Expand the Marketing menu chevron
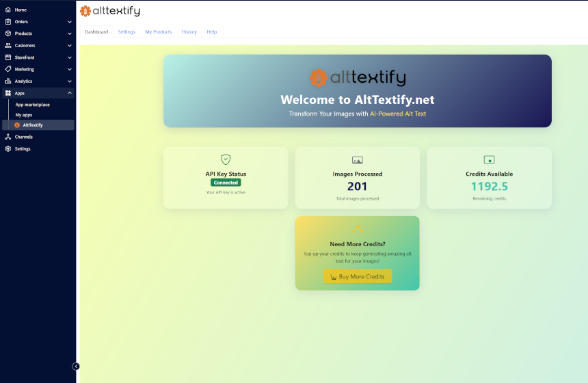Image resolution: width=588 pixels, height=383 pixels. [70, 69]
